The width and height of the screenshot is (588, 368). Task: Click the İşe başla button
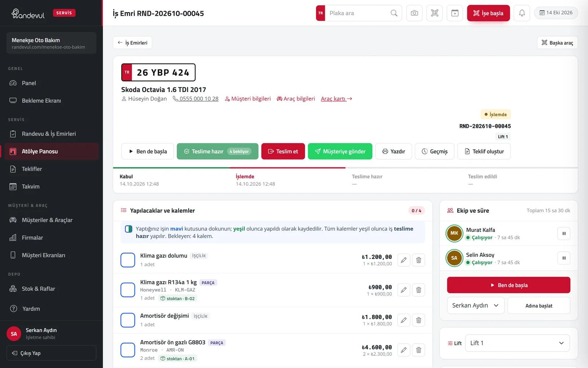tap(488, 13)
